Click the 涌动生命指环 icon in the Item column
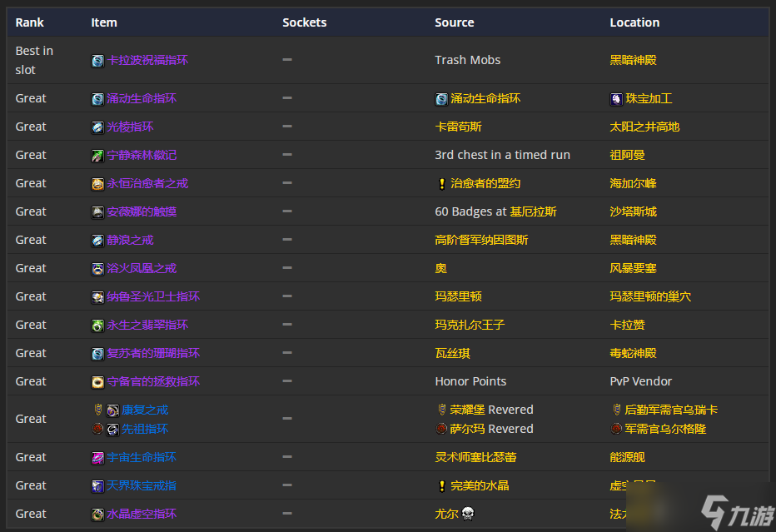 click(x=97, y=99)
